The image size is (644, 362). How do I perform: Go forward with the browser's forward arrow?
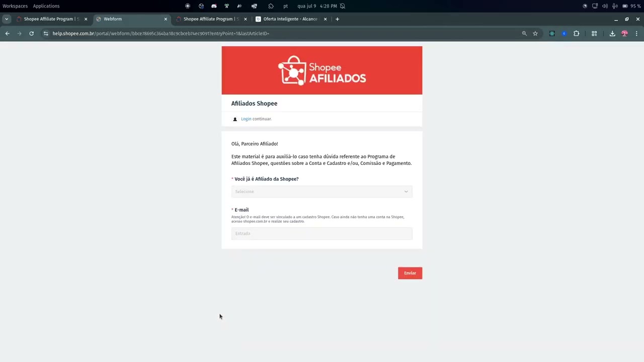[19, 34]
